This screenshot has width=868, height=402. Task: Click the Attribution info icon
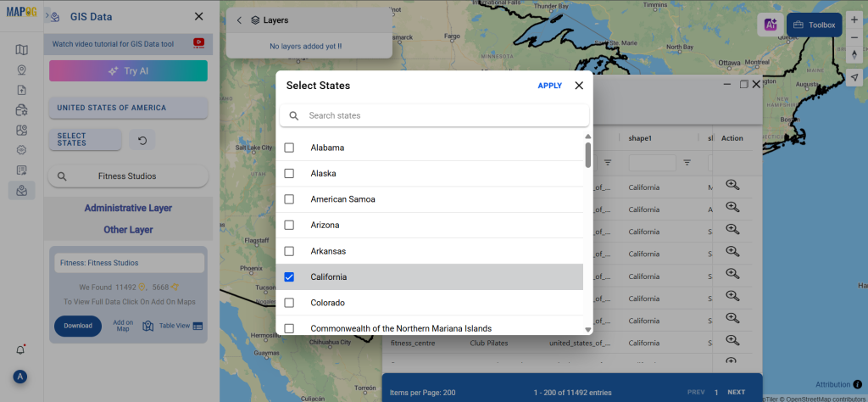coord(857,384)
